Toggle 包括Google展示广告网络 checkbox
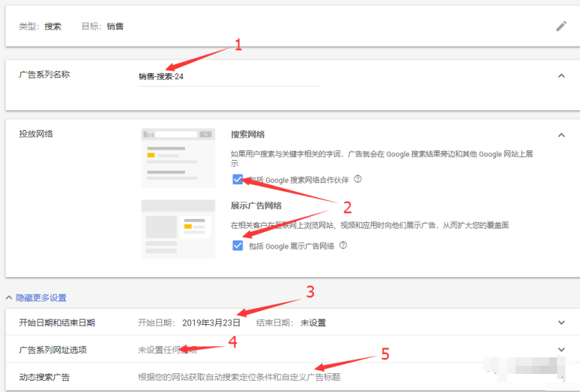The image size is (580, 392). pos(238,245)
